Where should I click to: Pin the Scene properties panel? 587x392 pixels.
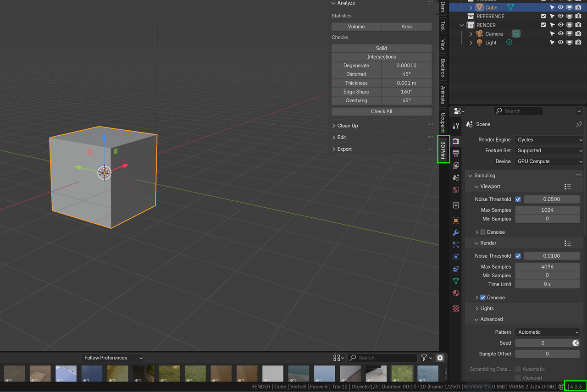click(579, 124)
